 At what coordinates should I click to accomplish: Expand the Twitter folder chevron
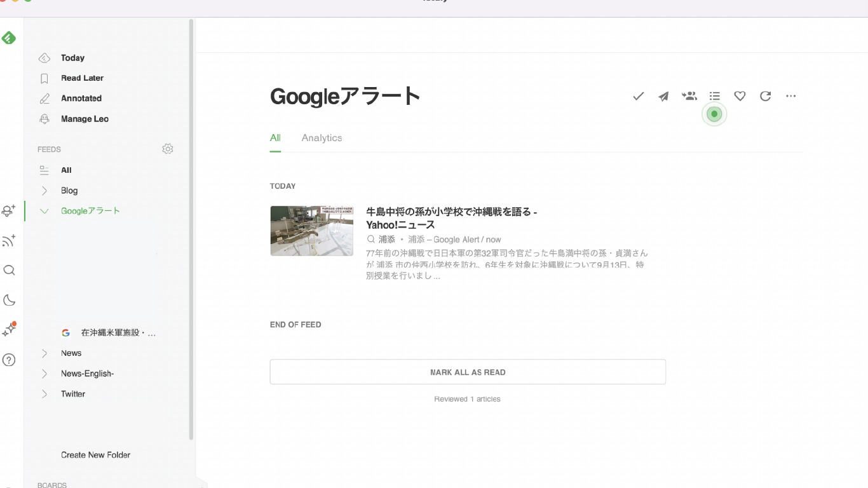point(44,394)
